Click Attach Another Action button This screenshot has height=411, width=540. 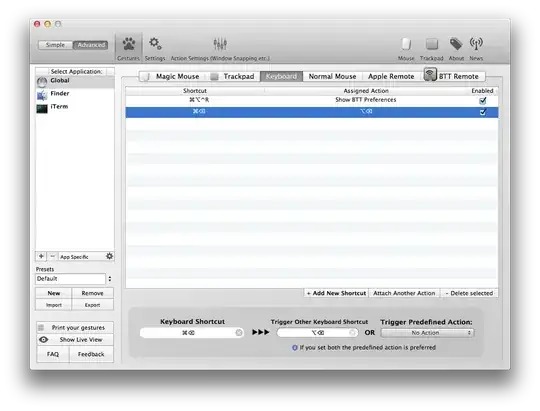point(404,293)
